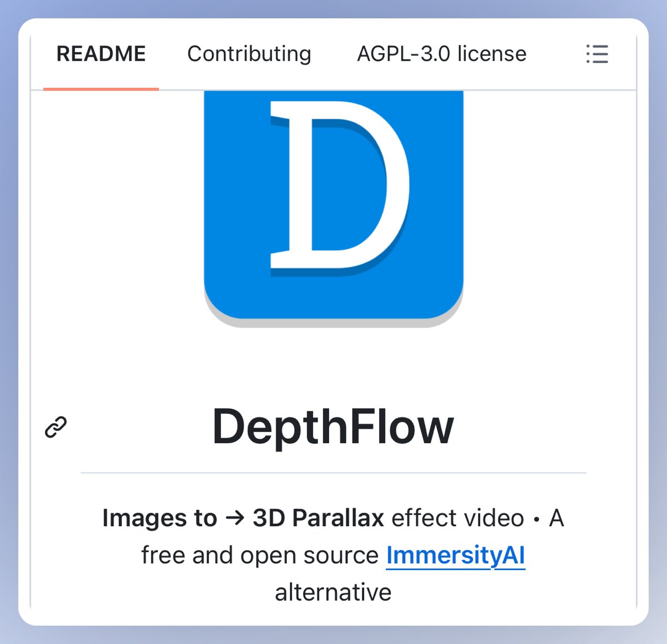Click the anchor link icon beside DepthFlow heading
The image size is (667, 644).
point(56,427)
